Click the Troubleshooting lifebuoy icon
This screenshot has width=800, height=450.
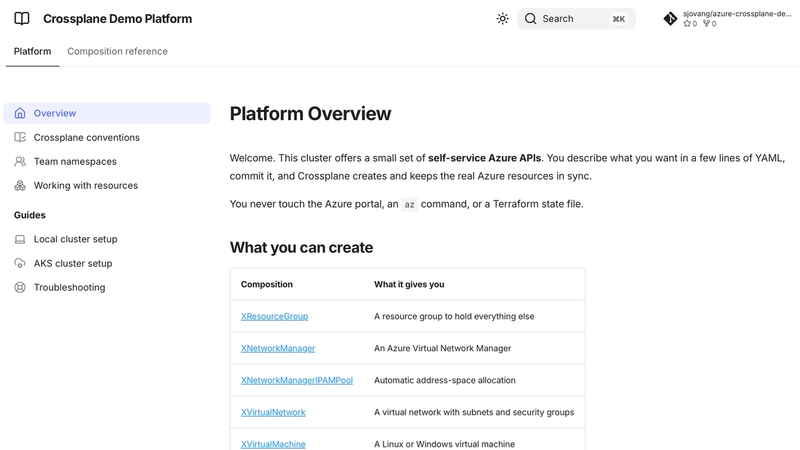tap(20, 287)
